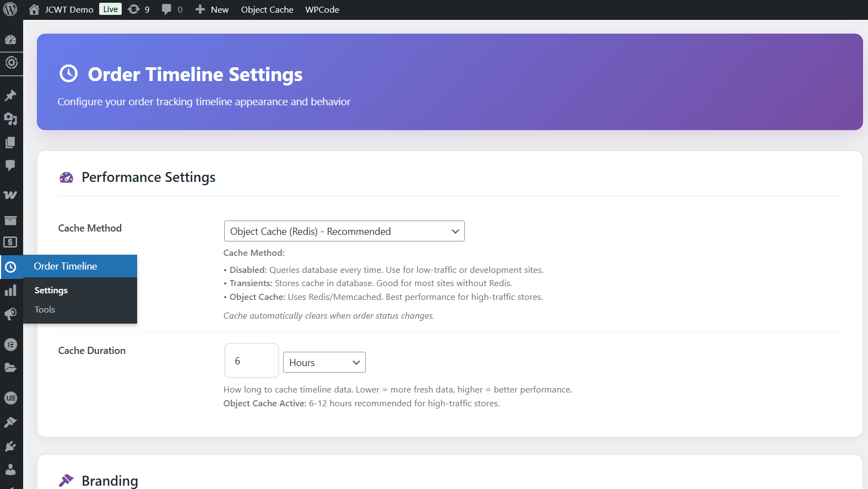Click the 'Object Cache Active:' recommendation text
The image size is (868, 489).
tap(361, 403)
